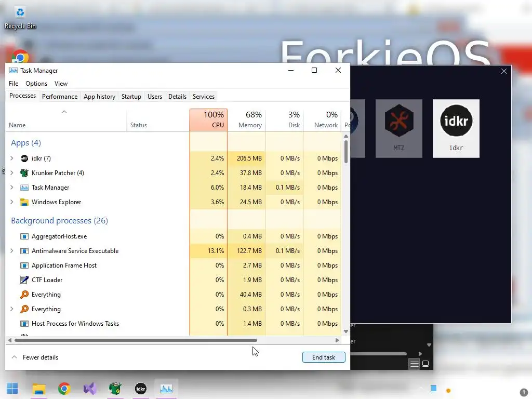Open File Explorer from the taskbar

38,389
